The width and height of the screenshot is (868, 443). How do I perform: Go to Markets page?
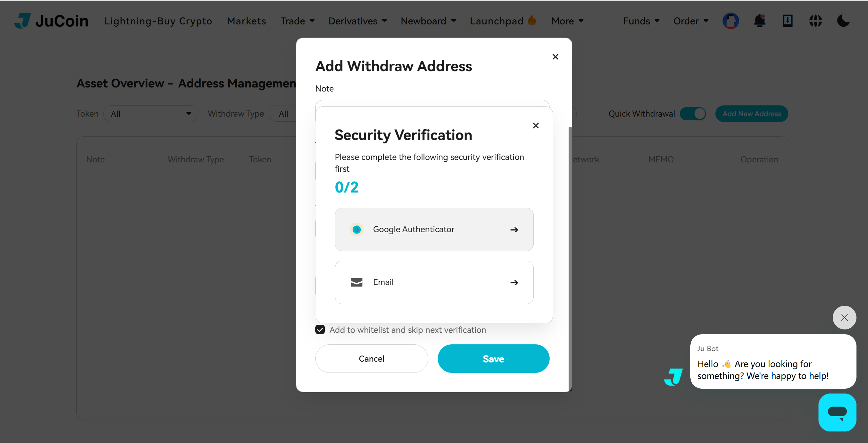(x=246, y=21)
